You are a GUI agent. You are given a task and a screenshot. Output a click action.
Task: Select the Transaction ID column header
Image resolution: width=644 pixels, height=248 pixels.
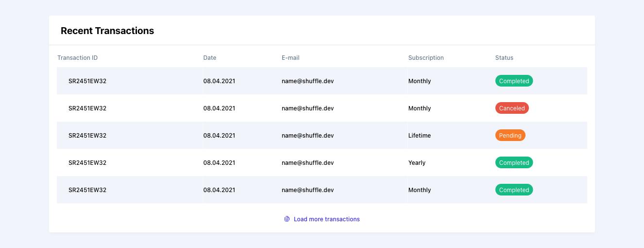click(x=77, y=58)
